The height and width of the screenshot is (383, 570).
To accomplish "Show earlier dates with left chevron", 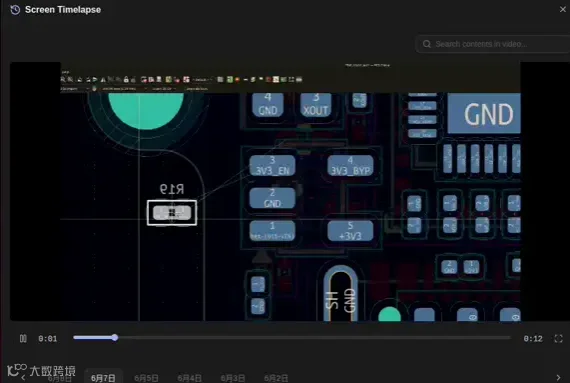I will coord(23,378).
